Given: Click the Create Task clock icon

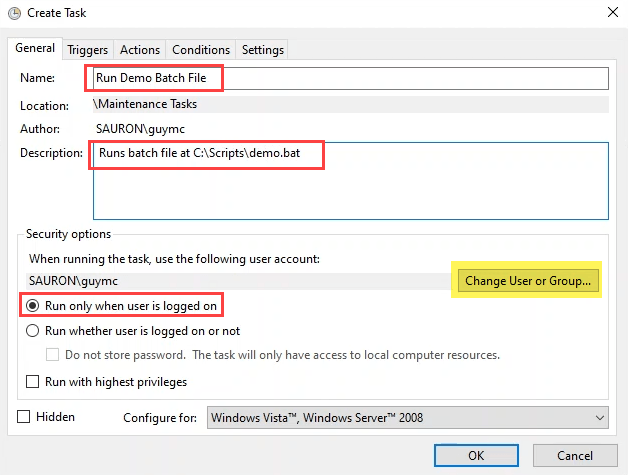Looking at the screenshot, I should (12, 13).
